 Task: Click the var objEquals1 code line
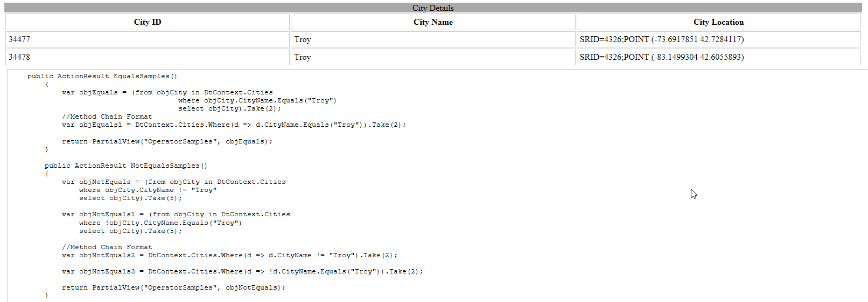(234, 125)
